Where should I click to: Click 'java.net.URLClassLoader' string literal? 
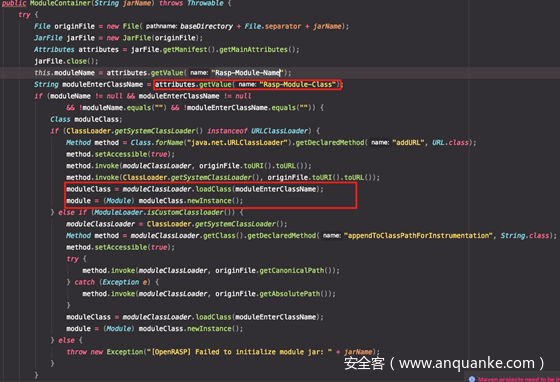pos(238,142)
